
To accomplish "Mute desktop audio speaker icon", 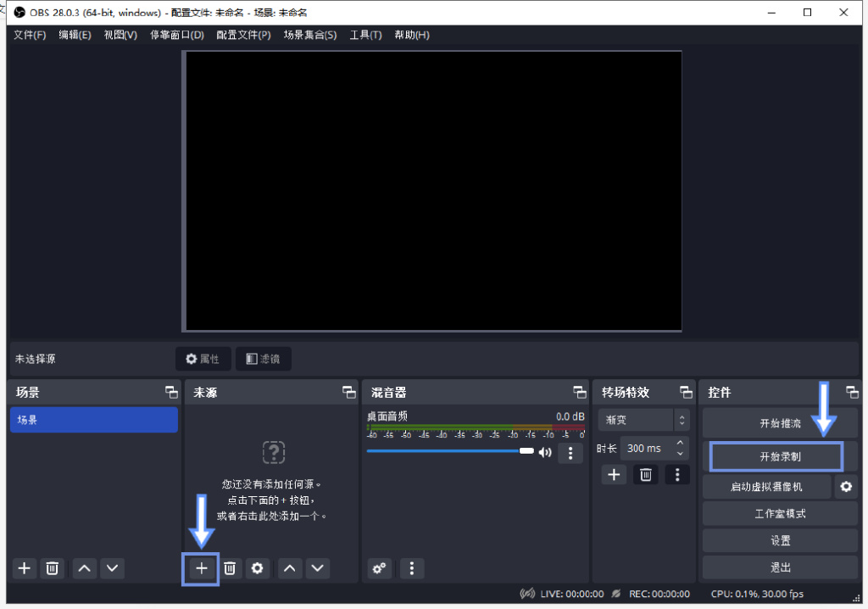I will 545,452.
